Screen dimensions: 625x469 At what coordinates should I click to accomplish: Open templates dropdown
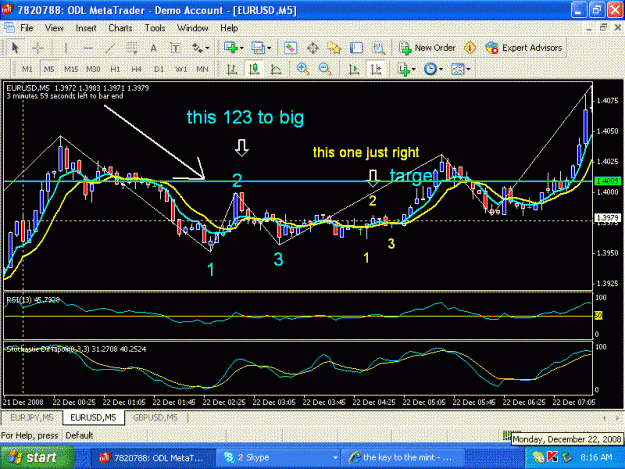pyautogui.click(x=461, y=69)
